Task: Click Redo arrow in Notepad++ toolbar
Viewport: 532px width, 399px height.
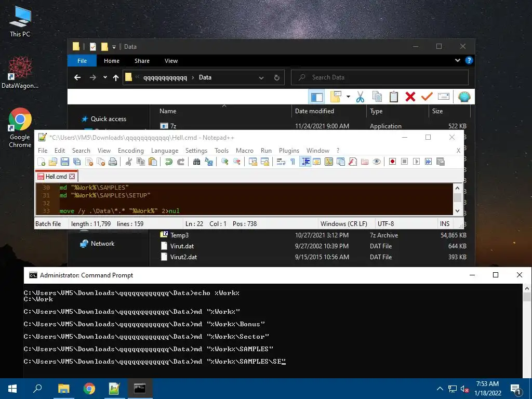Action: (181, 162)
